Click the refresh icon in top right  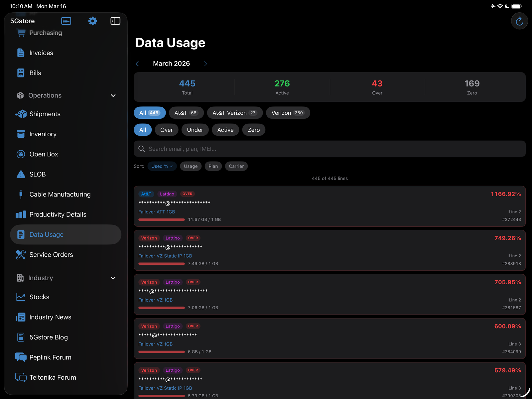click(x=519, y=21)
